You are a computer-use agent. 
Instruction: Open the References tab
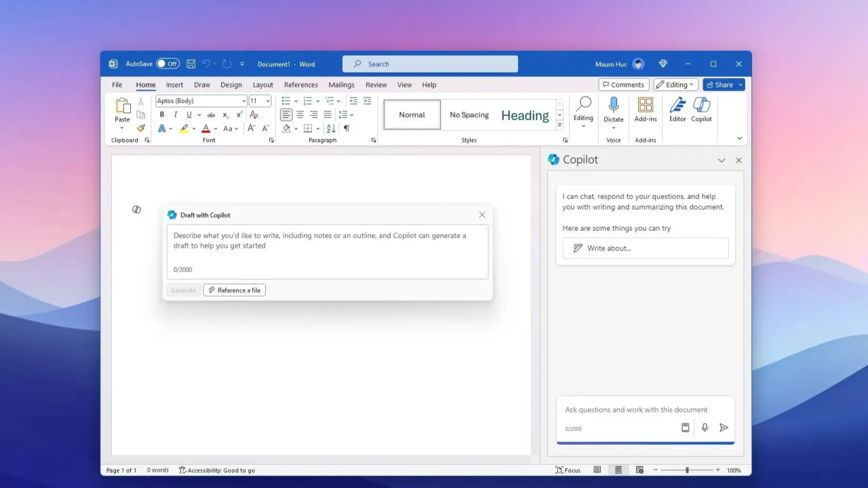(x=300, y=85)
